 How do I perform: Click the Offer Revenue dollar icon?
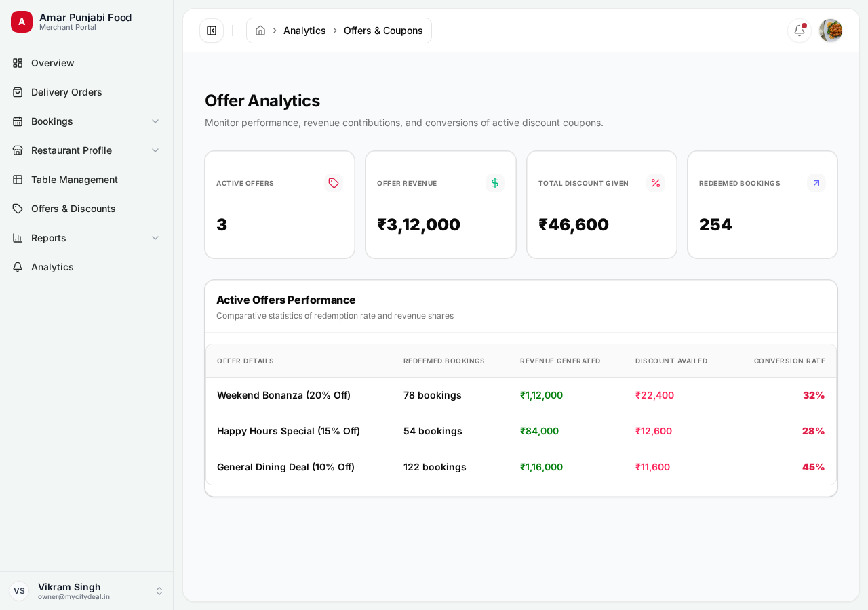click(x=495, y=183)
